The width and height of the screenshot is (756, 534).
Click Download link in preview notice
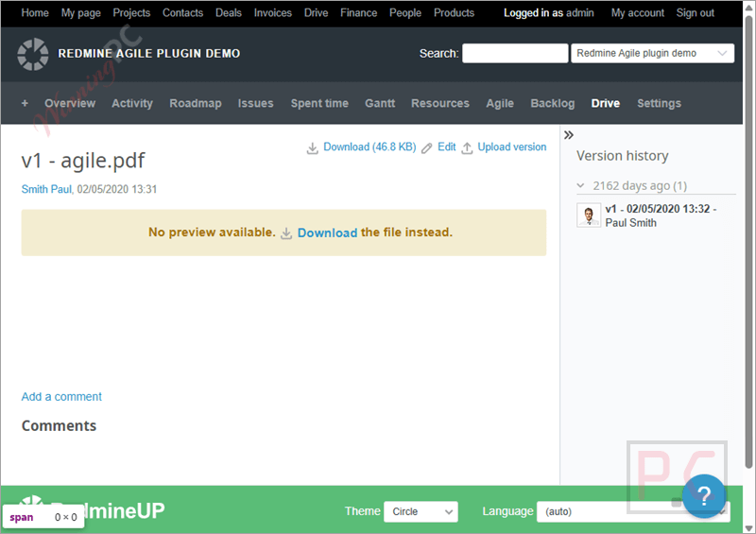pyautogui.click(x=327, y=233)
